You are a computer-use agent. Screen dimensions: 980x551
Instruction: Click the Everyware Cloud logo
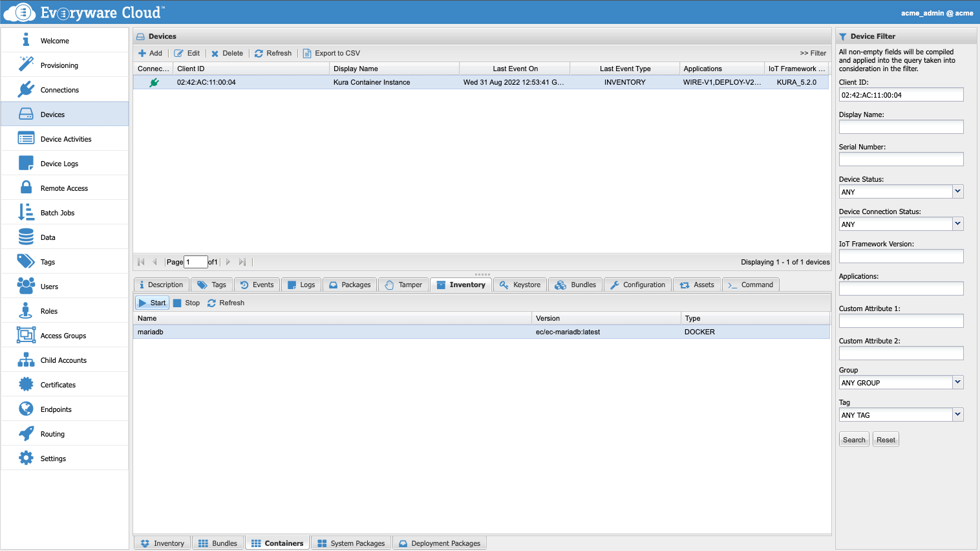(x=84, y=12)
